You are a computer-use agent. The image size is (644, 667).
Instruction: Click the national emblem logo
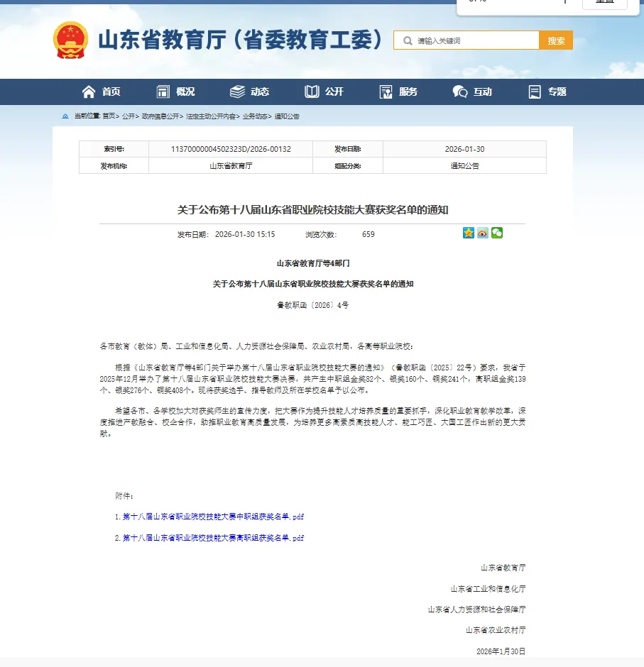71,40
